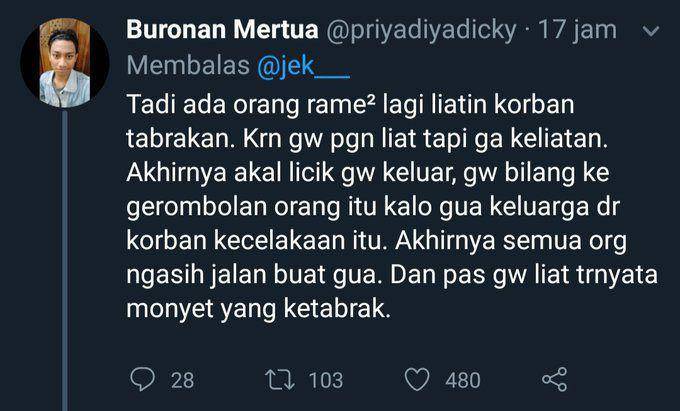Viewport: 680px width, 411px height.
Task: Select the Membalas reply label
Action: pyautogui.click(x=188, y=66)
